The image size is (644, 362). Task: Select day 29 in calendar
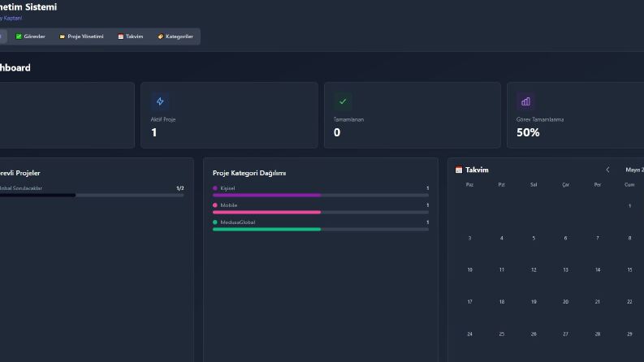coord(629,334)
